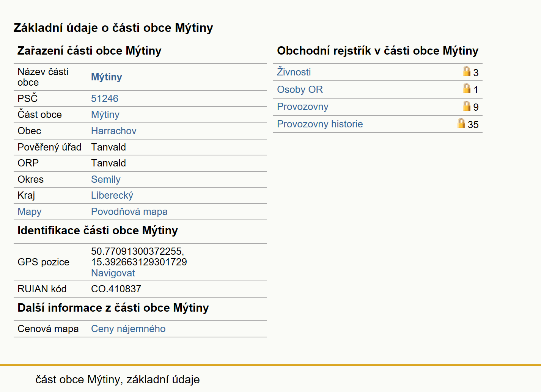541x392 pixels.
Task: Click the Okres label
Action: [x=31, y=179]
